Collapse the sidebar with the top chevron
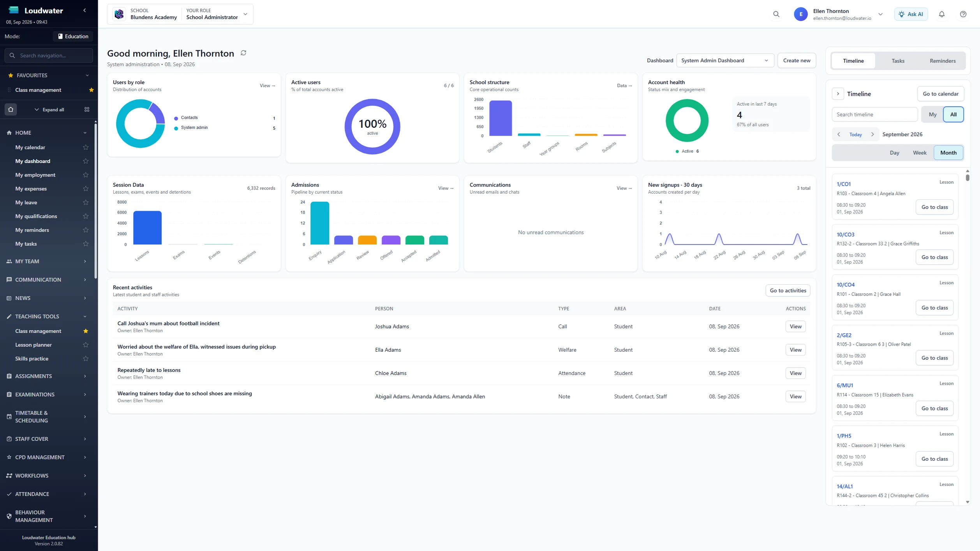Viewport: 980px width, 551px height. click(x=85, y=11)
